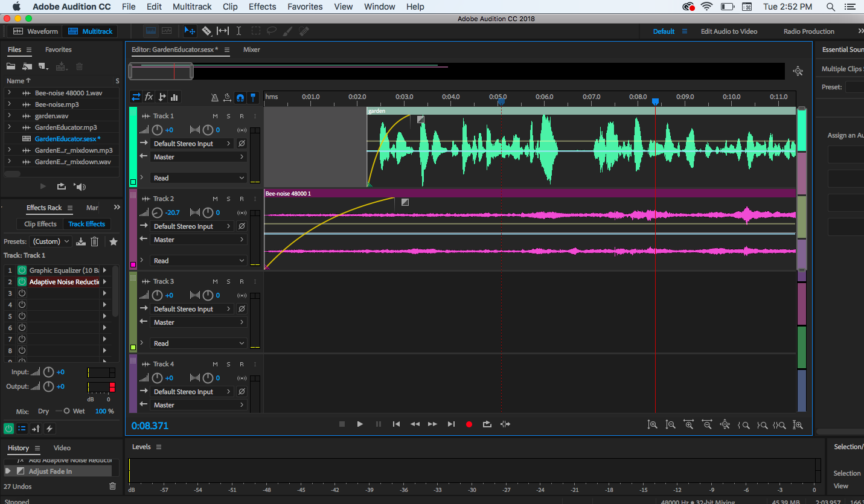Expand Bee-noise 48000 1.wav file entry
This screenshot has width=864, height=504.
[x=9, y=93]
